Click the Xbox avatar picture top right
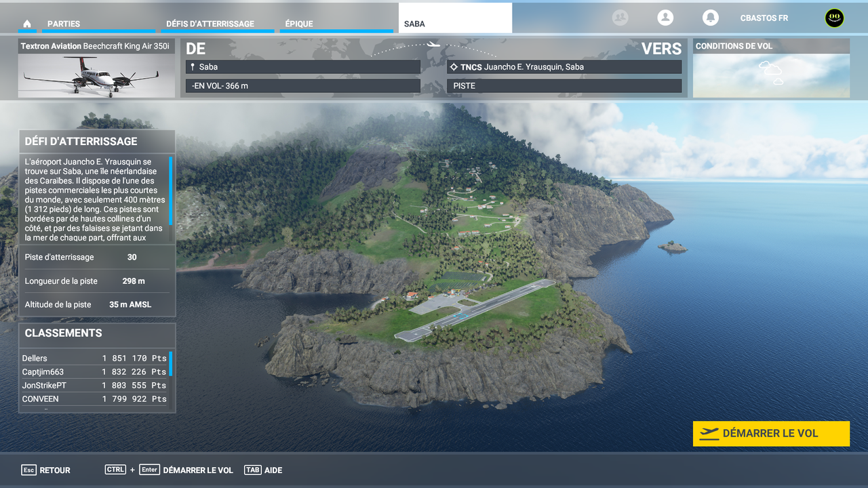The image size is (868, 488). pos(833,18)
